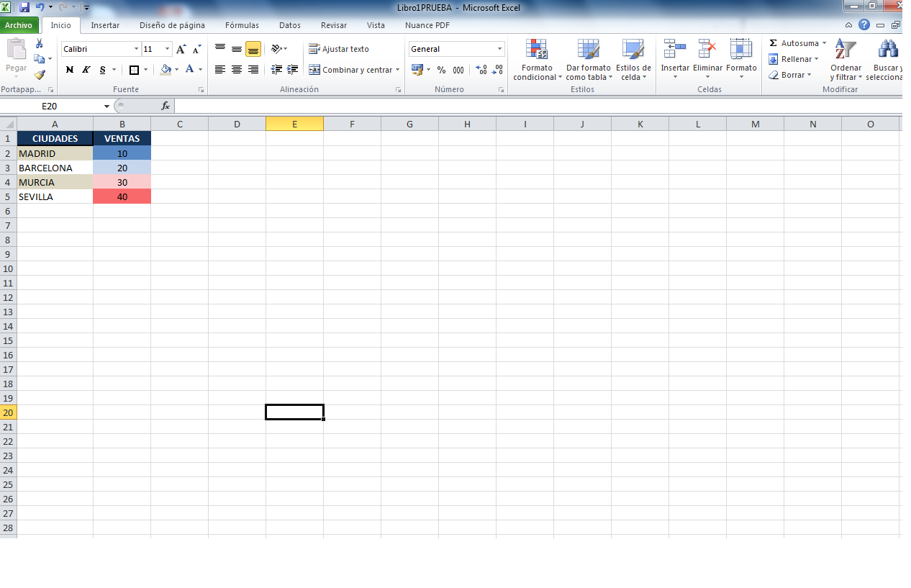
Task: Open the General number format dropdown
Action: pyautogui.click(x=500, y=49)
